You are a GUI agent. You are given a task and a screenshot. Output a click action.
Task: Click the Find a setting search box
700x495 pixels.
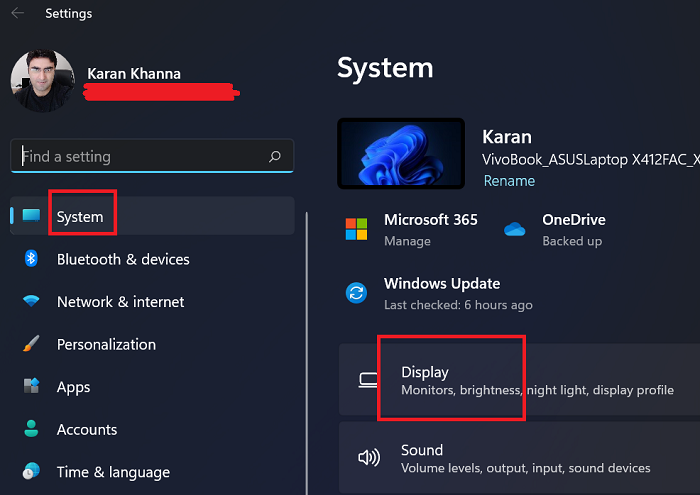[x=140, y=157]
